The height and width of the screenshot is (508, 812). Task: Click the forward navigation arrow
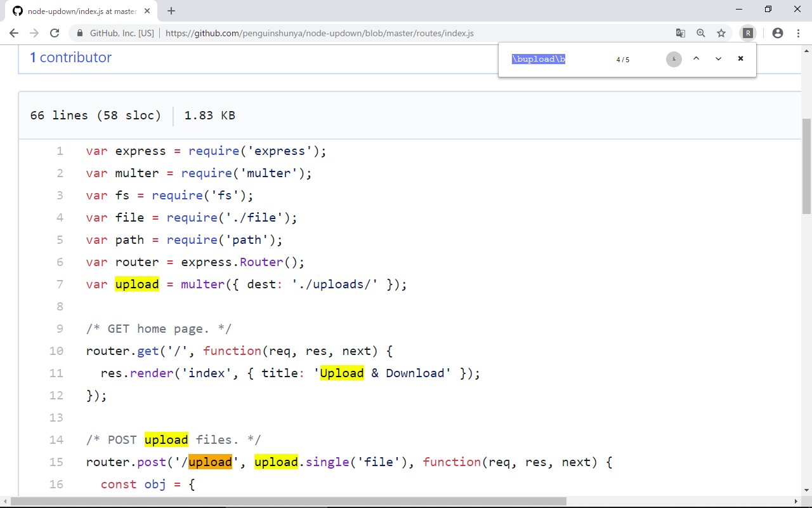34,33
